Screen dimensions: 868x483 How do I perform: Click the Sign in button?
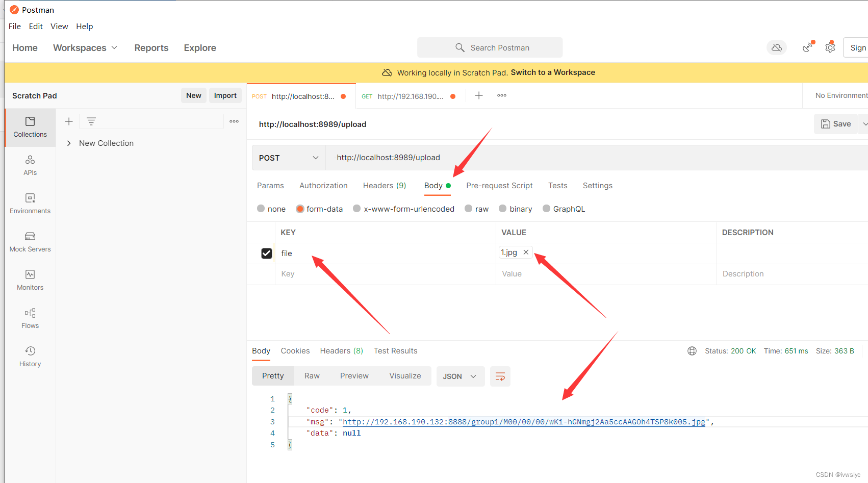click(856, 47)
